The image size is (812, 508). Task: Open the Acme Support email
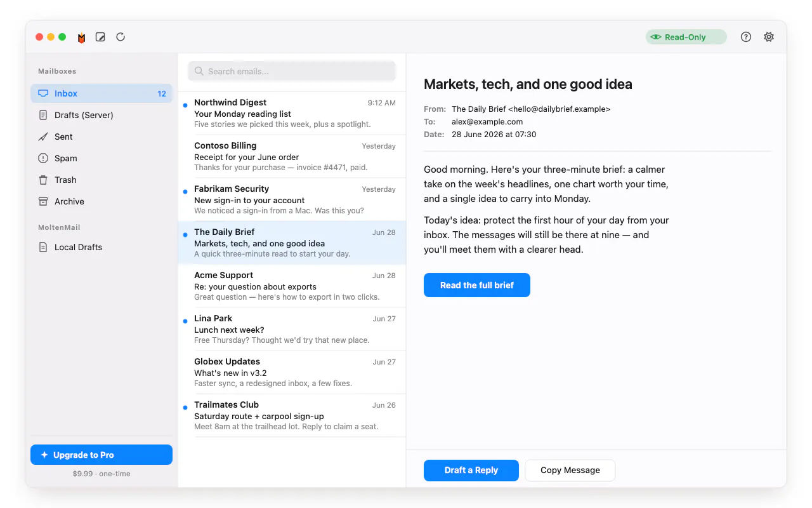[x=292, y=286]
